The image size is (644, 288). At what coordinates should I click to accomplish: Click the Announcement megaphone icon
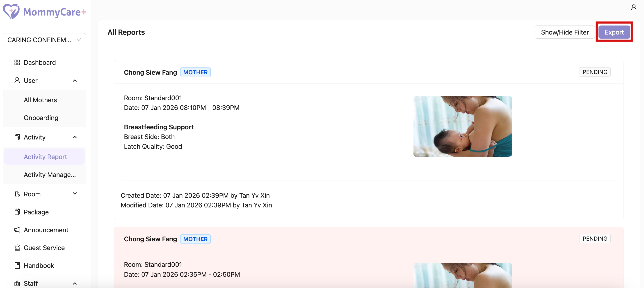point(17,230)
